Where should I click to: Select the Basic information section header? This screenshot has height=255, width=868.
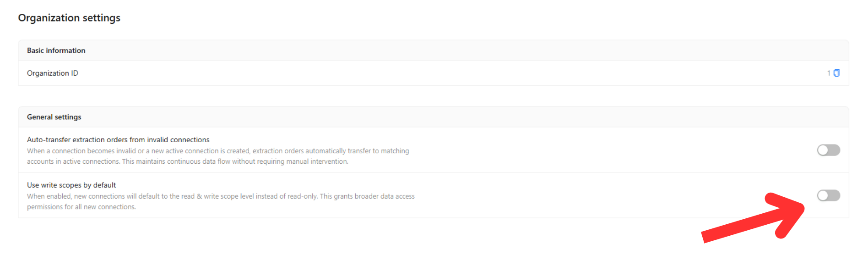[56, 50]
